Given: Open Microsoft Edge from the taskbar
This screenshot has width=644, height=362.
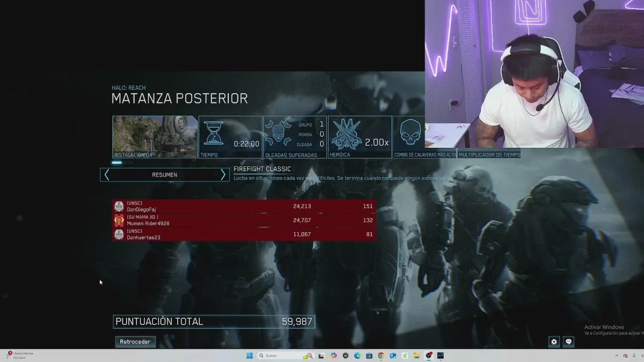Looking at the screenshot, I should pyautogui.click(x=357, y=355).
